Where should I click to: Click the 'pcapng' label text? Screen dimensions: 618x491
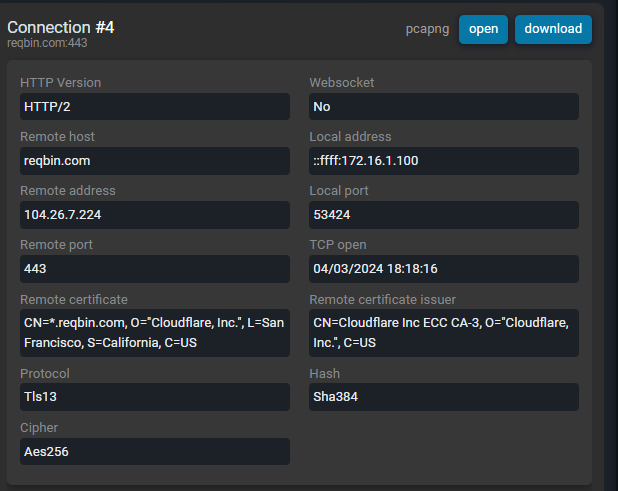[x=427, y=29]
